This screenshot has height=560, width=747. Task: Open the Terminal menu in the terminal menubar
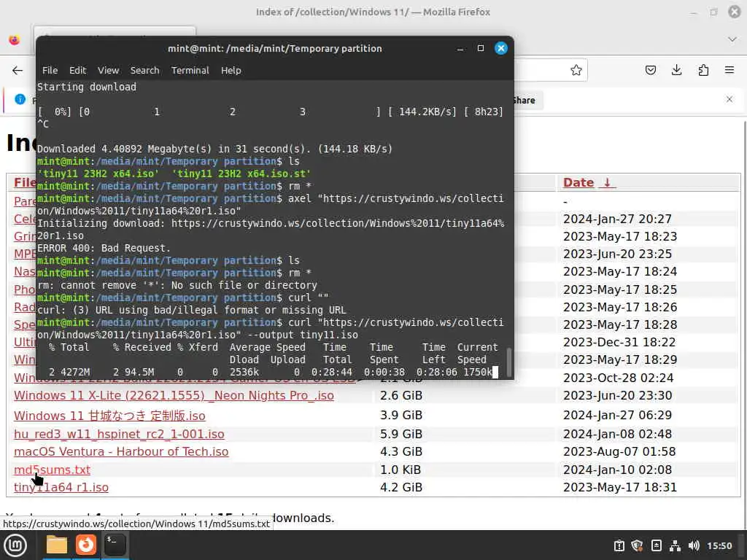click(x=190, y=71)
